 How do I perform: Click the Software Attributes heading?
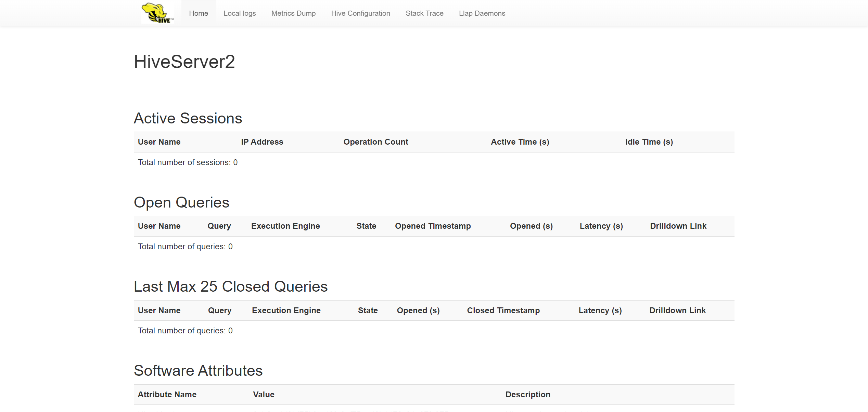click(198, 371)
